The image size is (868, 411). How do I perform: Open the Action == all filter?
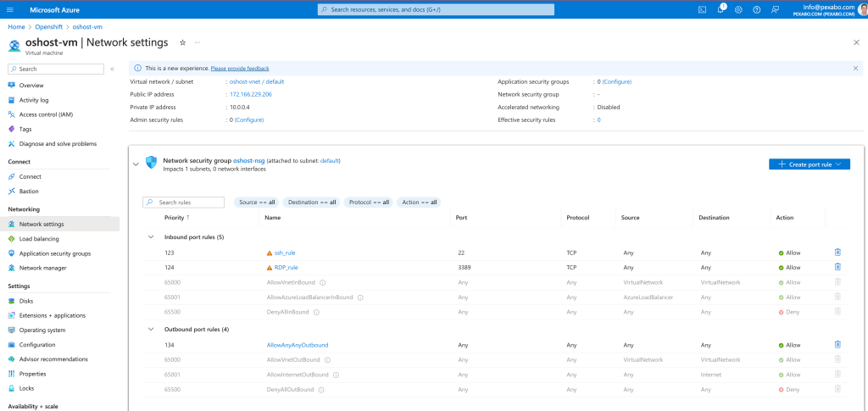point(419,203)
